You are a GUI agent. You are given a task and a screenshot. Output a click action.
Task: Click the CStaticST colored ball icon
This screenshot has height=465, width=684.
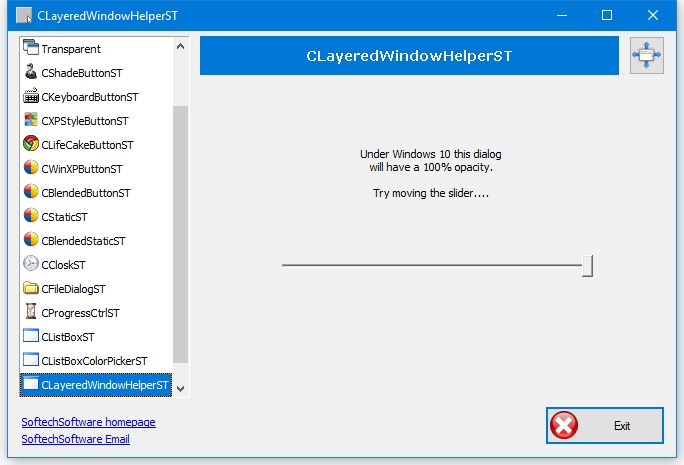[x=31, y=215]
